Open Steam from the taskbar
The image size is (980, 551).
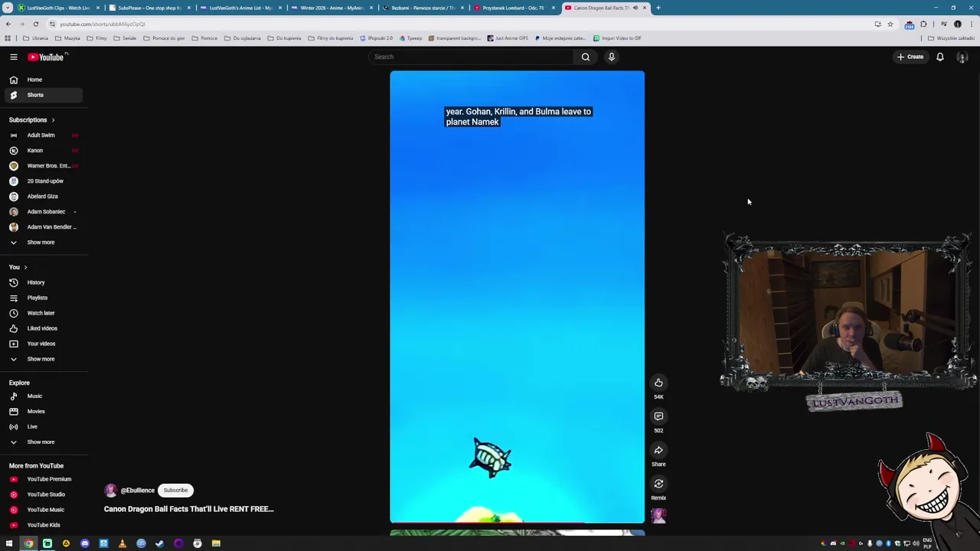159,543
